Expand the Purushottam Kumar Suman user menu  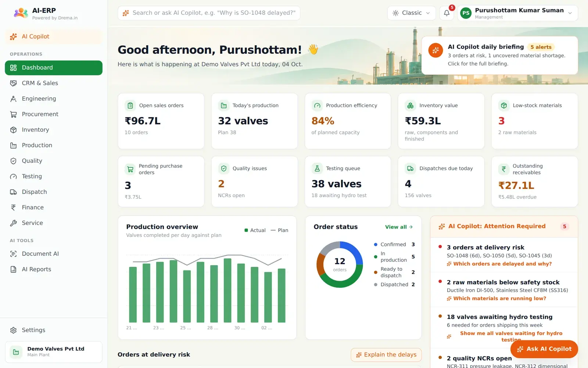517,13
